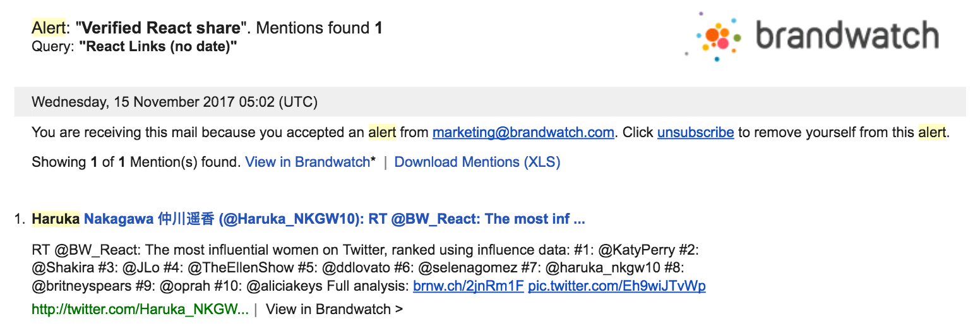Visit the green twitter.com/Haruka_NKGW URL
This screenshot has width=980, height=328.
[140, 309]
